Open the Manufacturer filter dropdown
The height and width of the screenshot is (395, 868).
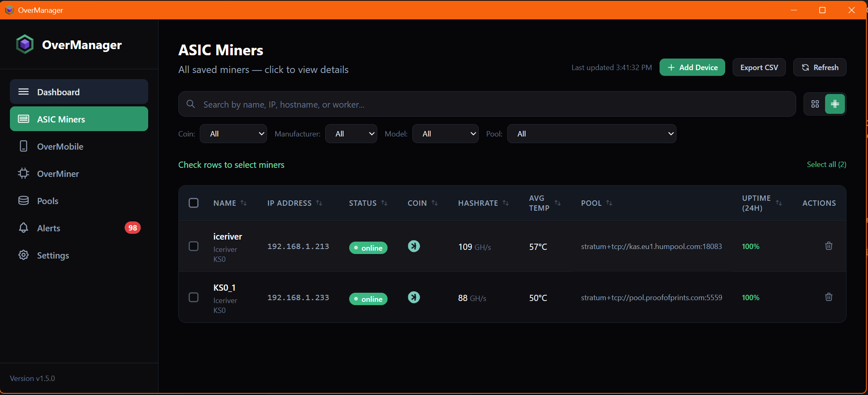(x=351, y=134)
